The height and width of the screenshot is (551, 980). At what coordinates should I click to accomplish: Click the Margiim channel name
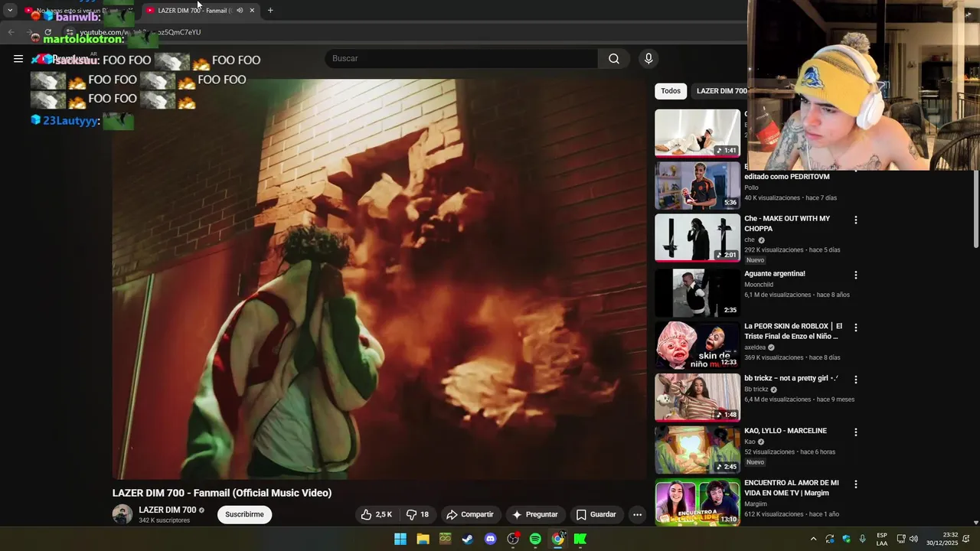pos(755,504)
